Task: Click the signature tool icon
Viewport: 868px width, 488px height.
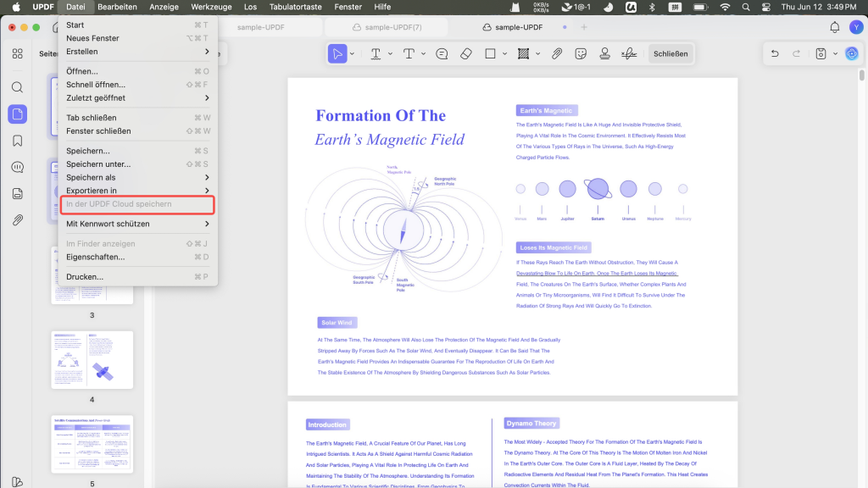Action: point(629,53)
